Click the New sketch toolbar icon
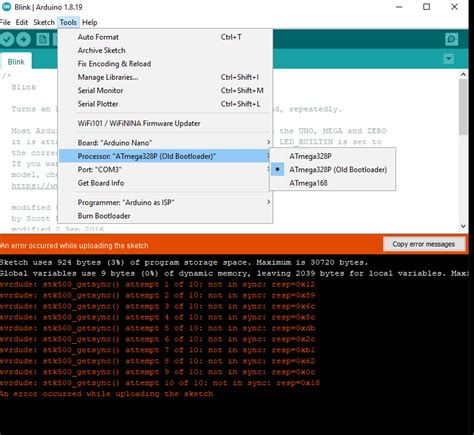The height and width of the screenshot is (435, 474). pyautogui.click(x=43, y=39)
